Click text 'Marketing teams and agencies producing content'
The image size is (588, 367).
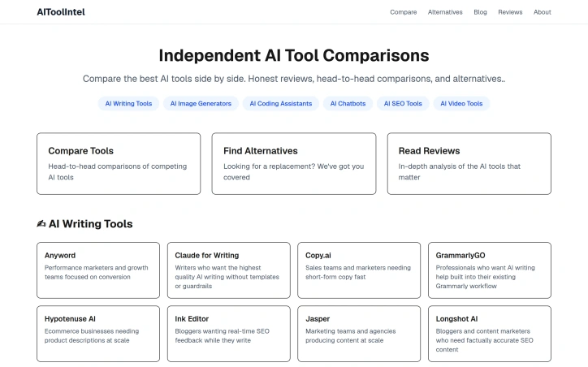click(x=351, y=336)
